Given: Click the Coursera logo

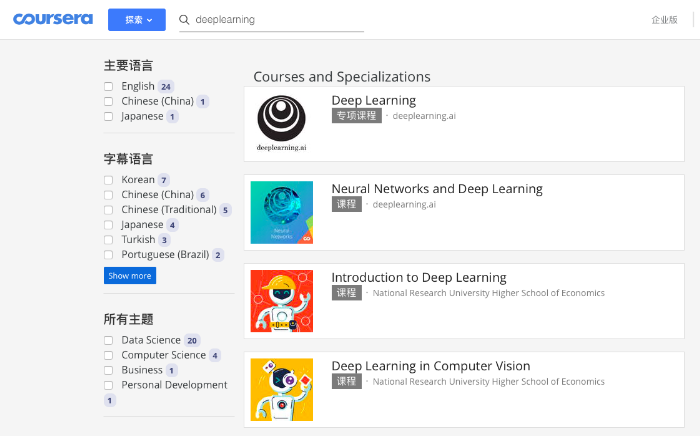Looking at the screenshot, I should coord(53,19).
